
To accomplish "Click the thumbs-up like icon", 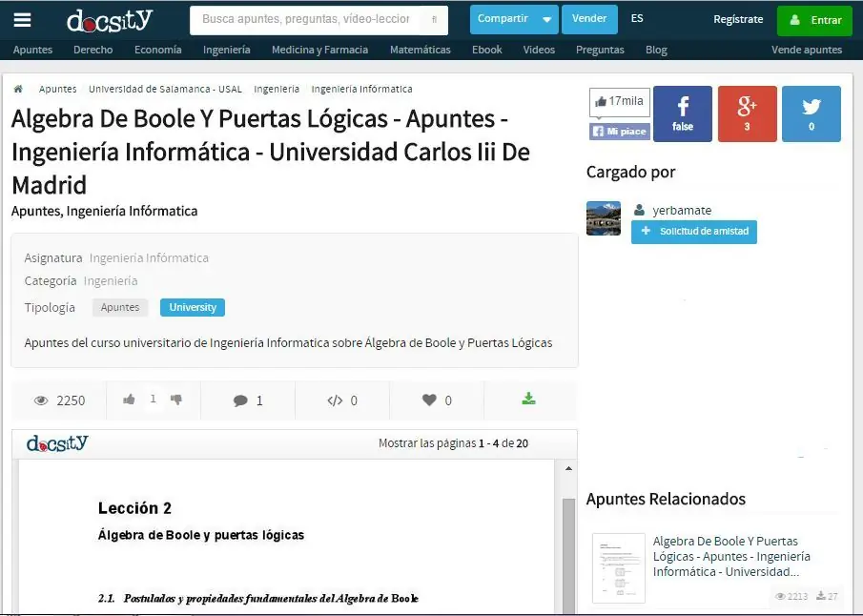I will click(129, 400).
